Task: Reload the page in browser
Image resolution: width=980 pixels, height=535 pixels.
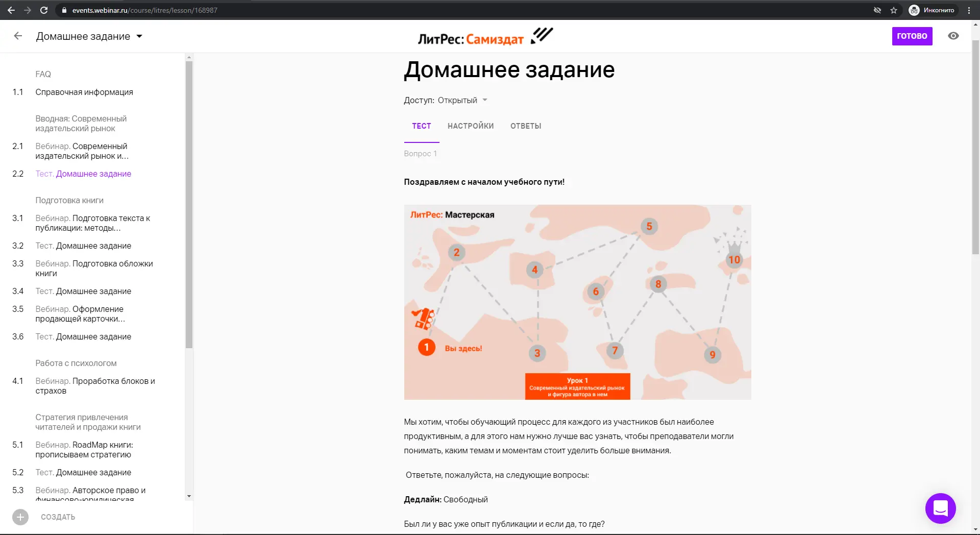Action: point(44,10)
